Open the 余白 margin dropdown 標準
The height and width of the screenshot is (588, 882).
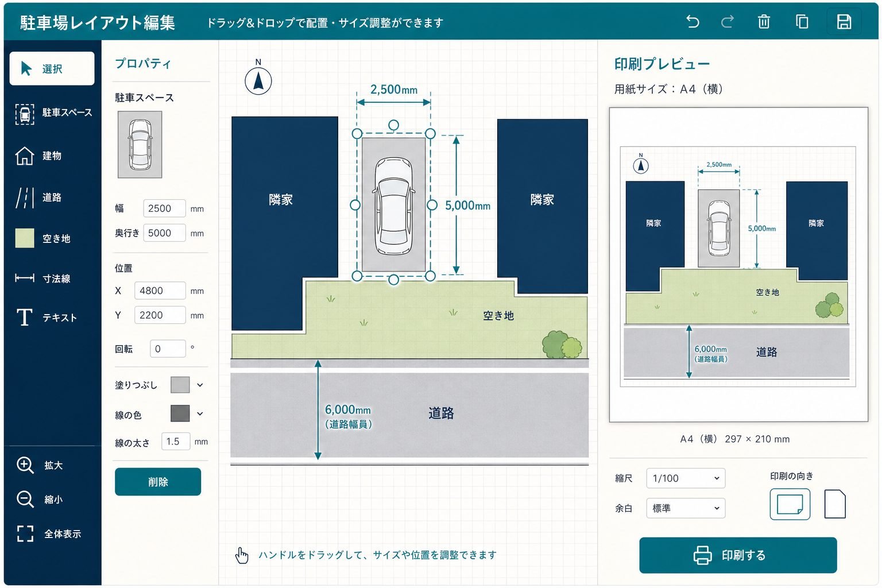686,508
